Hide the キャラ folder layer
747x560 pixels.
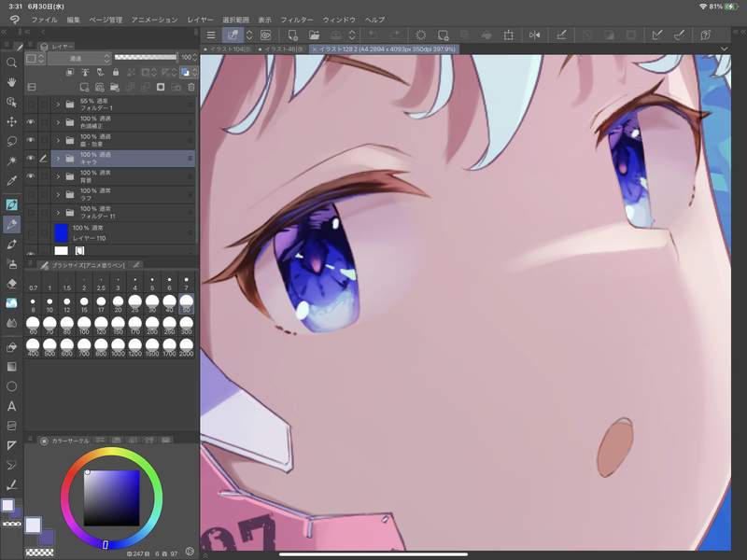tap(31, 159)
